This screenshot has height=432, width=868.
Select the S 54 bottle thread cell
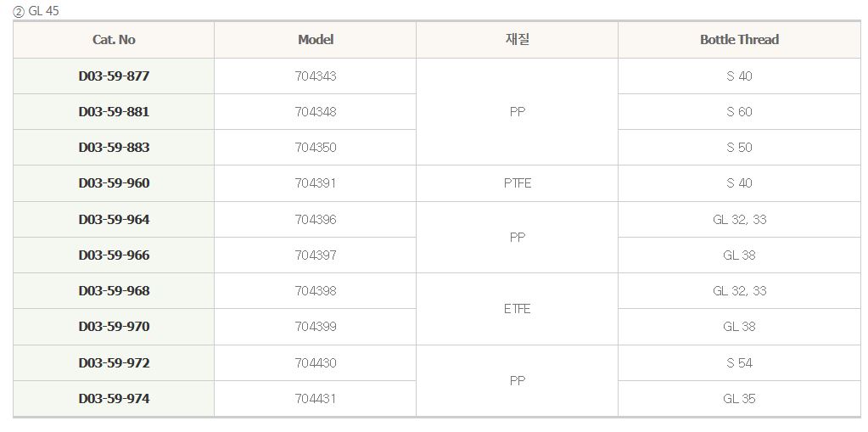click(739, 363)
